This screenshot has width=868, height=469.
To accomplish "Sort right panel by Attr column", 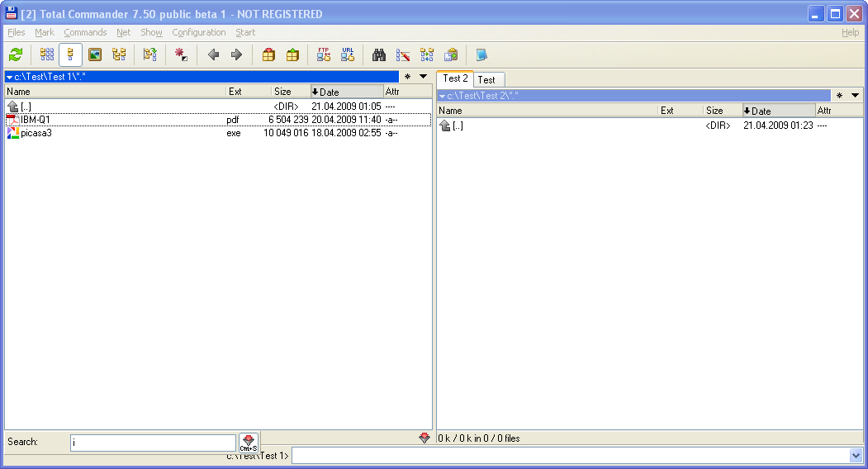I will click(839, 110).
